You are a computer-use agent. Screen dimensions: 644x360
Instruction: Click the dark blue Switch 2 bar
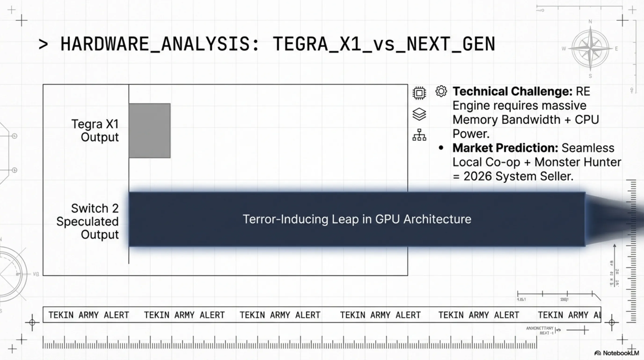[x=300, y=219]
